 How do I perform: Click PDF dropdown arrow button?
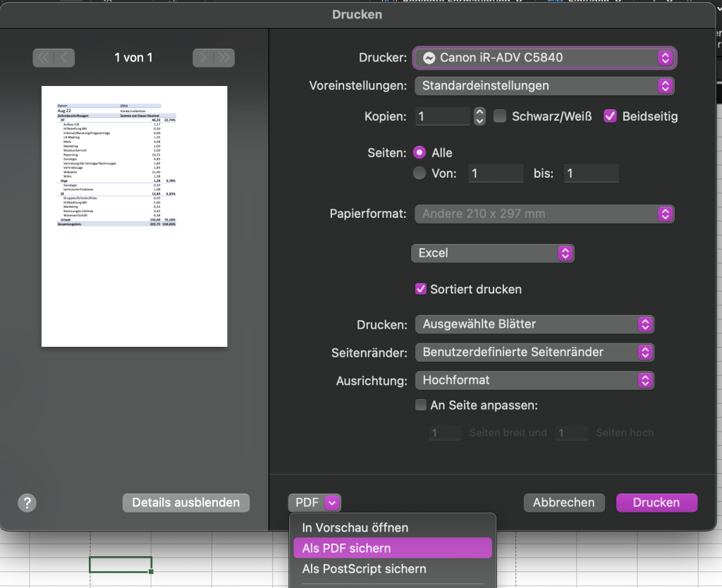click(333, 503)
